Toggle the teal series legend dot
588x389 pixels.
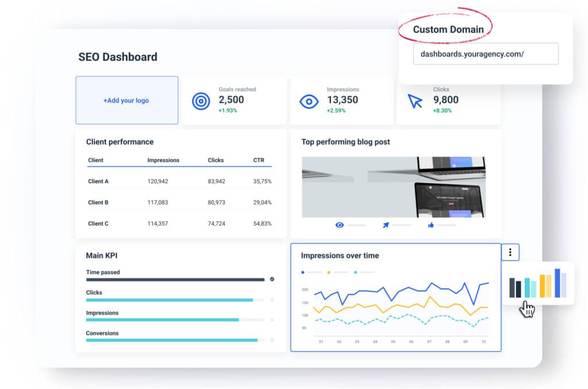pyautogui.click(x=355, y=273)
